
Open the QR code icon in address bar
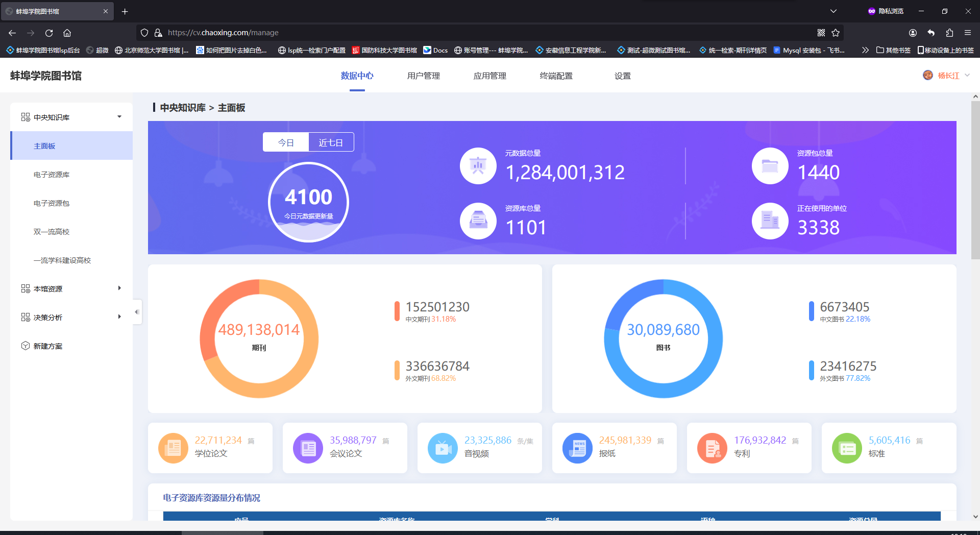821,33
